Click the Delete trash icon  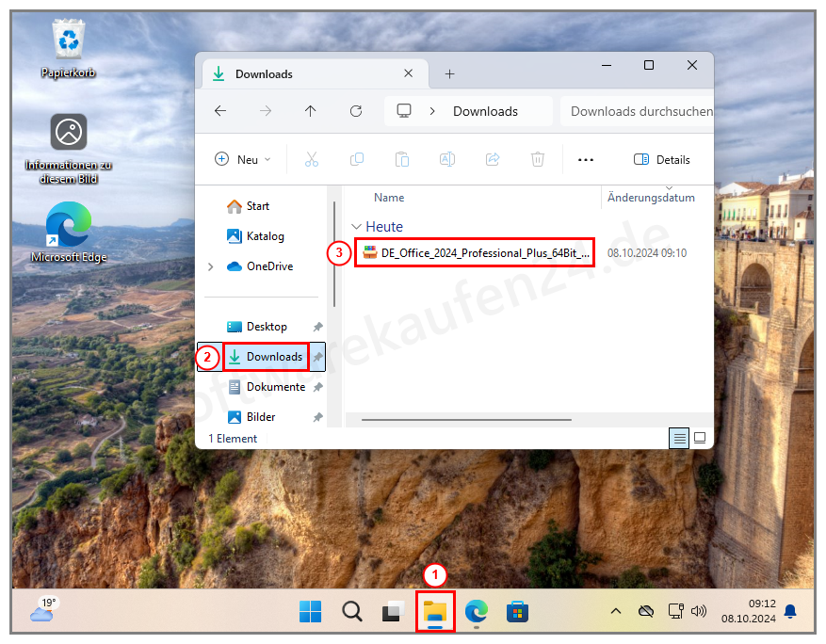coord(538,159)
